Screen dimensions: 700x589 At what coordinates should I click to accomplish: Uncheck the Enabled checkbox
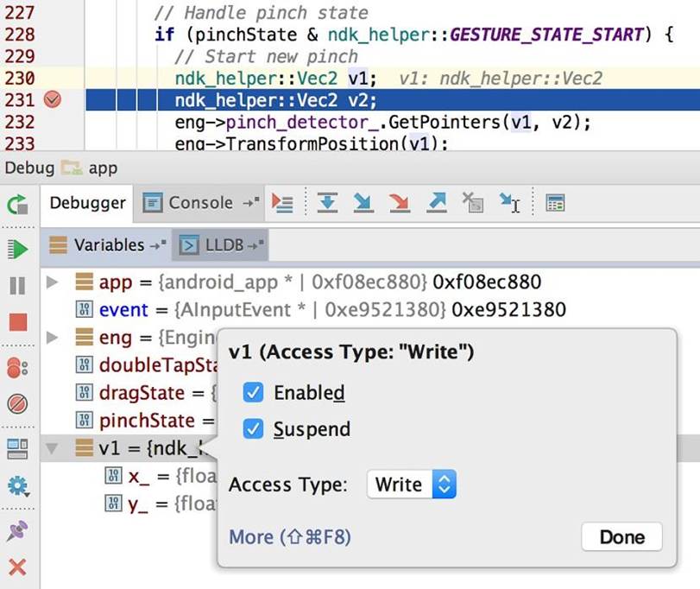(x=253, y=393)
